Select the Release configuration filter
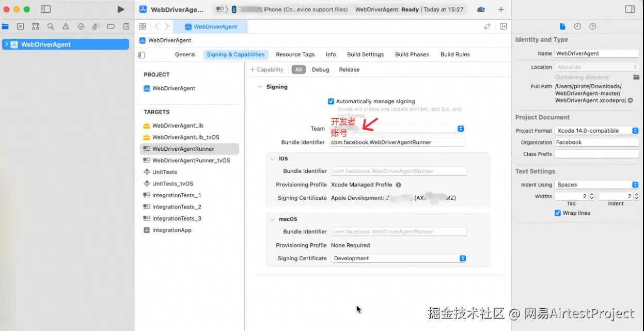644x331 pixels. pos(349,70)
